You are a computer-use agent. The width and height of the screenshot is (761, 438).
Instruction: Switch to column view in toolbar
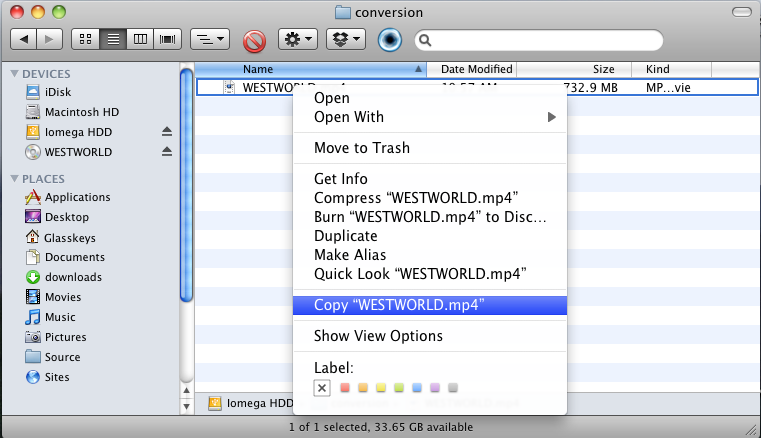[x=141, y=40]
